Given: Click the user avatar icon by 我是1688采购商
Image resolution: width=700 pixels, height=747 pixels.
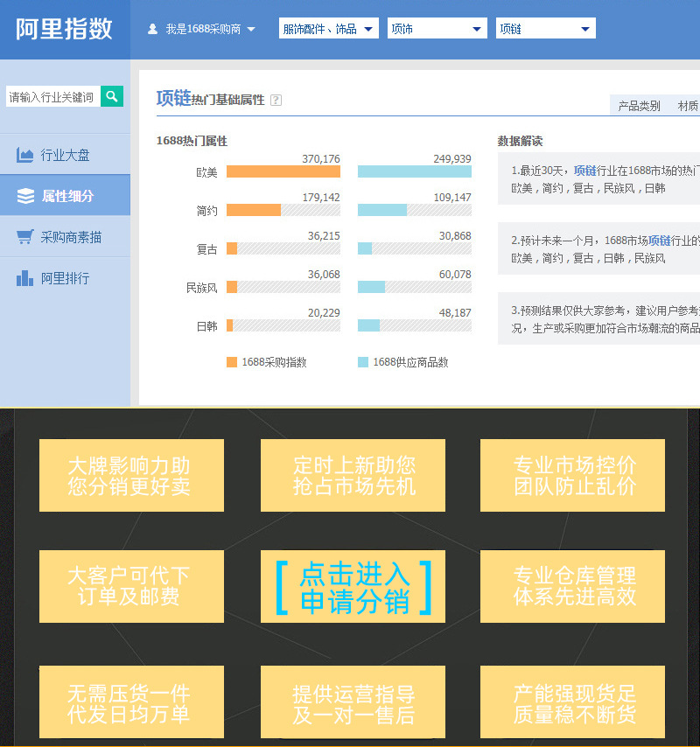Looking at the screenshot, I should [152, 29].
